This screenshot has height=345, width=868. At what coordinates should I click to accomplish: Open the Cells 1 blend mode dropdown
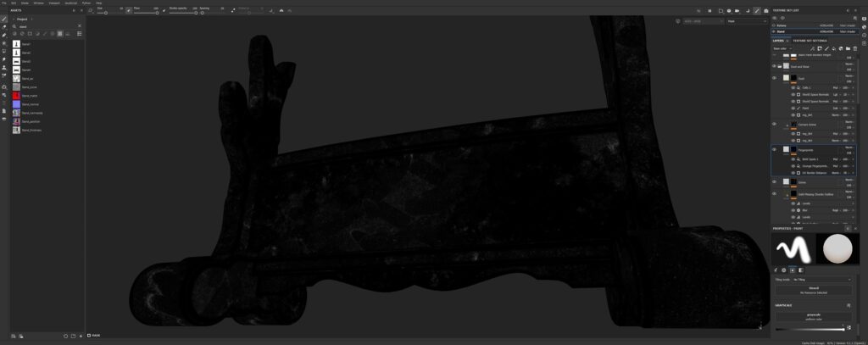[836, 87]
